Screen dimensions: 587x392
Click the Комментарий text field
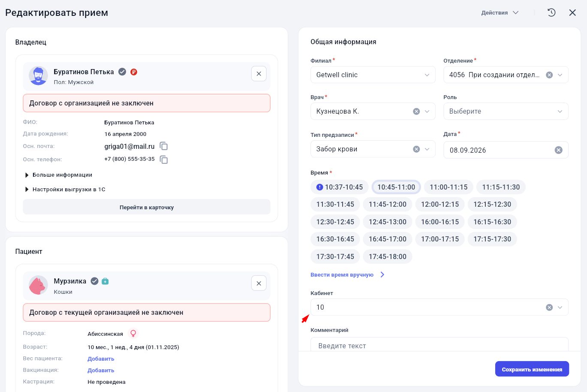439,344
